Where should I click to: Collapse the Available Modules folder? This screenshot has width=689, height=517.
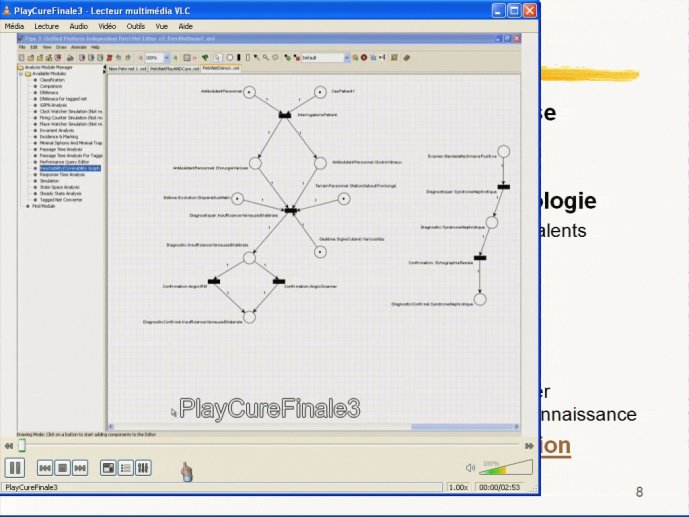[21, 74]
